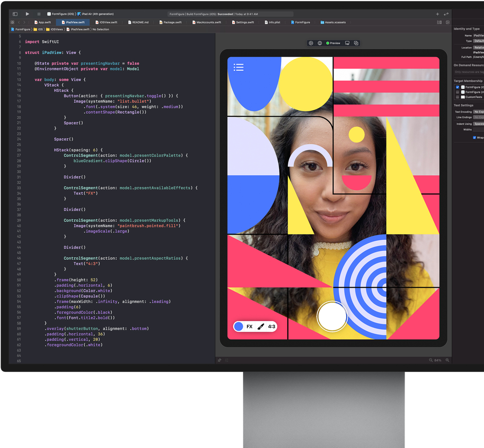Switch to the iOSView.swift tab
The height and width of the screenshot is (448, 484).
(x=106, y=22)
